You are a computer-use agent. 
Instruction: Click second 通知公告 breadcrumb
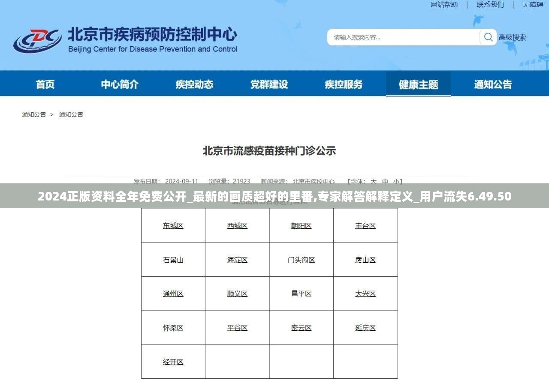point(71,114)
